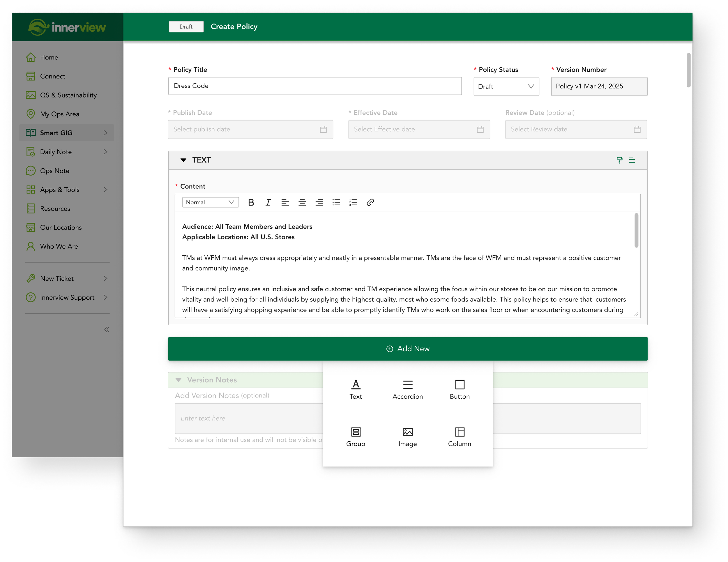Click the Connect storefront icon
This screenshot has width=728, height=562.
pos(31,76)
